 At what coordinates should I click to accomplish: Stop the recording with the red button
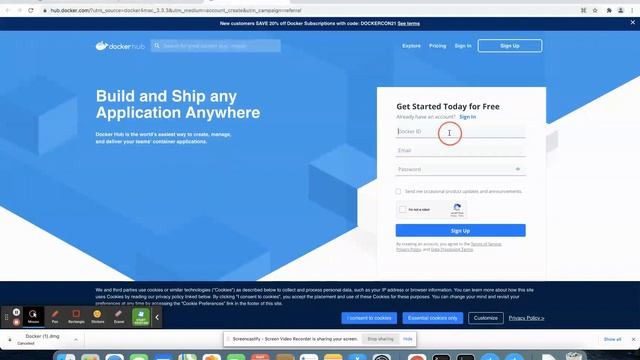click(x=16, y=322)
